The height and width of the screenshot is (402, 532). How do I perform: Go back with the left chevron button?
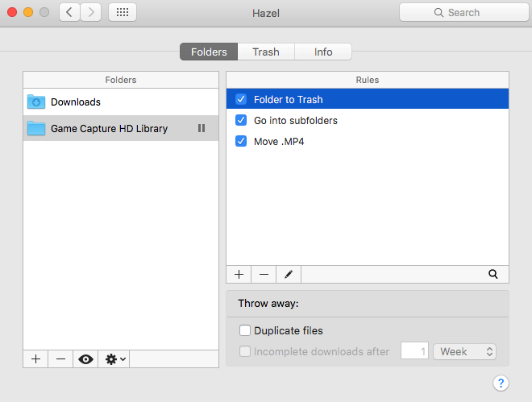click(69, 13)
